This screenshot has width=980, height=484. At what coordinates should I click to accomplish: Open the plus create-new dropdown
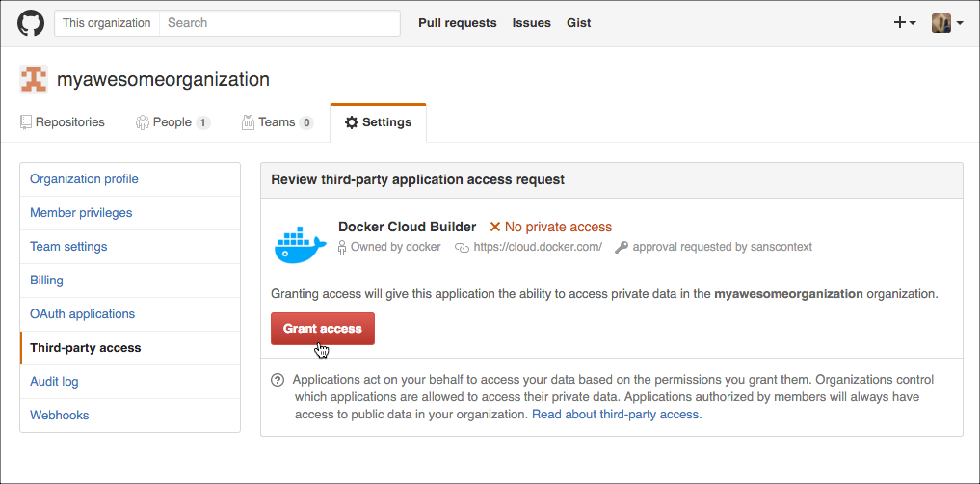(904, 23)
